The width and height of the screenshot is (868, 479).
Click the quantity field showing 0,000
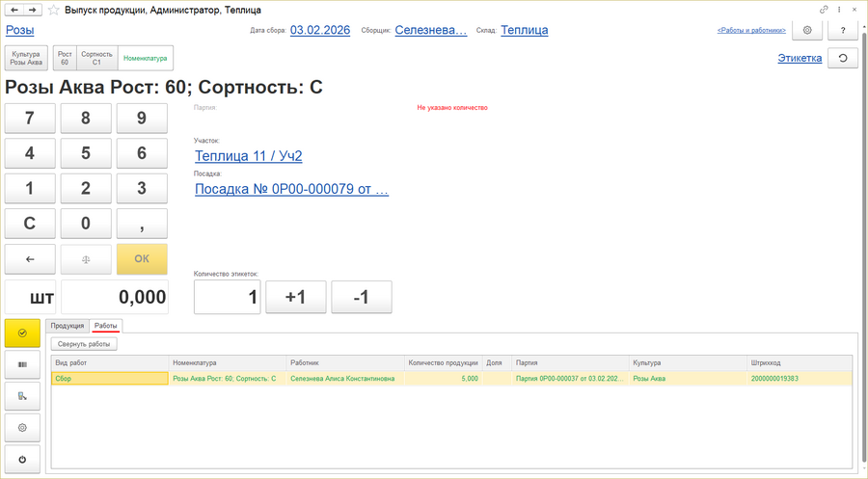(115, 297)
